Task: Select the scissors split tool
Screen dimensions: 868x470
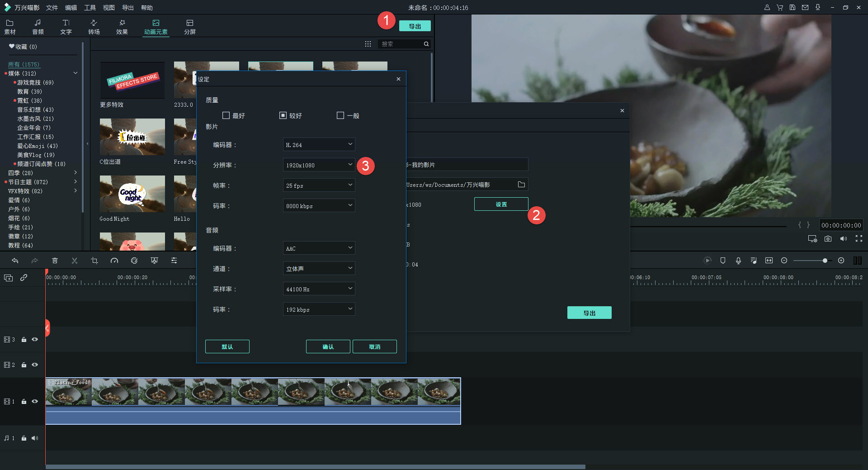Action: pos(75,261)
